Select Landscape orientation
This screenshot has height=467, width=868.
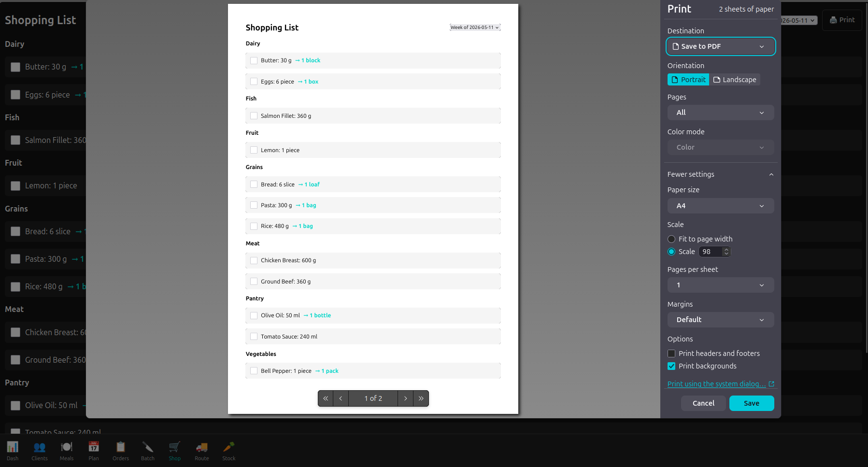pyautogui.click(x=735, y=80)
